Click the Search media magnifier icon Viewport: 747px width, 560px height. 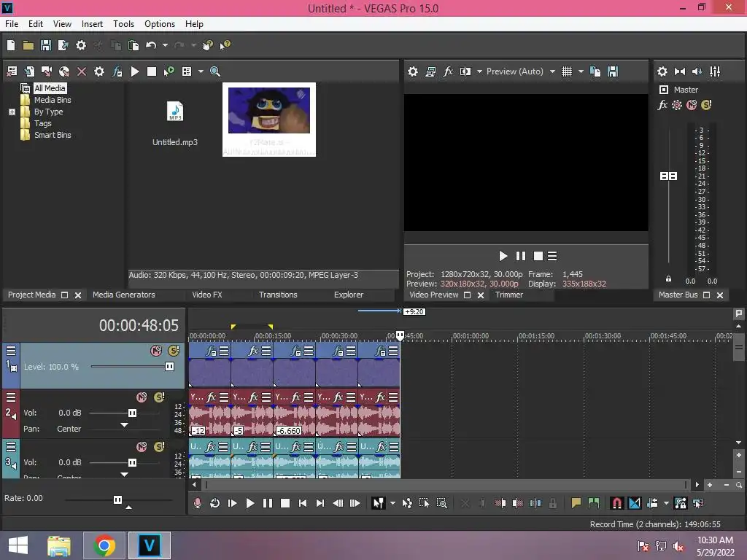pos(215,71)
